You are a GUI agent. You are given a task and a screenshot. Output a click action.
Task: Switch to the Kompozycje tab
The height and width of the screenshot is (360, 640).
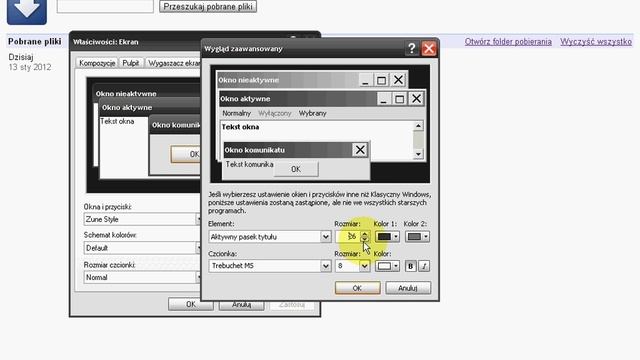click(x=97, y=63)
